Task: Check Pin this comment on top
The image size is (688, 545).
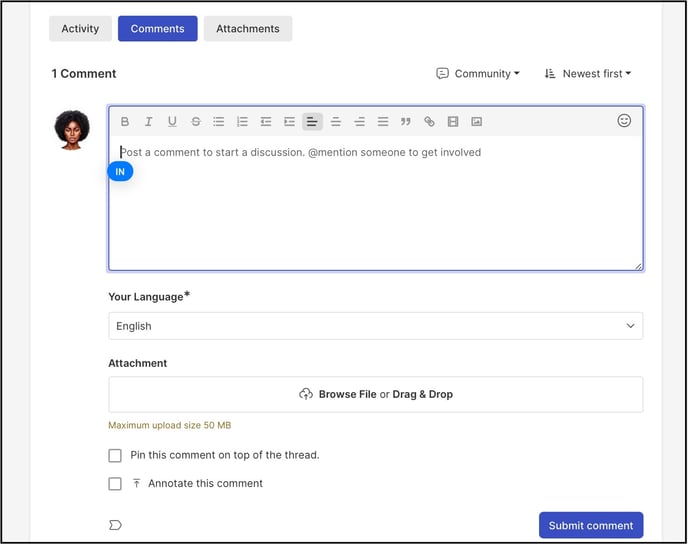Action: [115, 455]
